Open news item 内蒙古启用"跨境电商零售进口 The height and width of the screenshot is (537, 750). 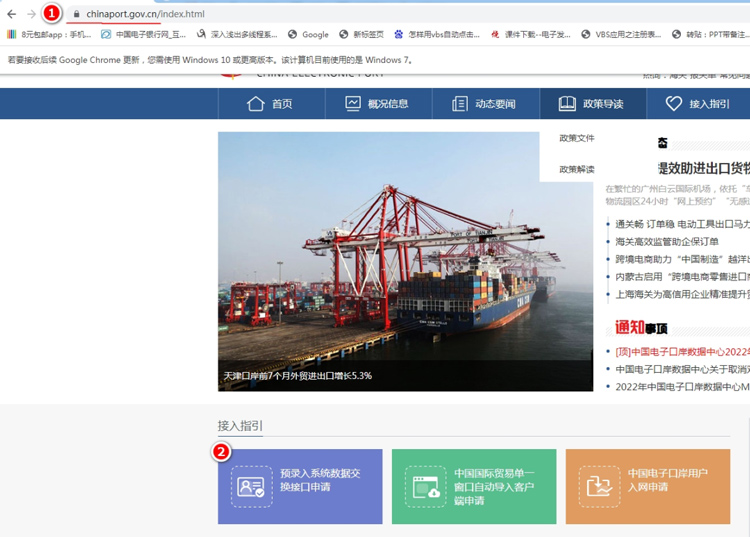pyautogui.click(x=682, y=277)
